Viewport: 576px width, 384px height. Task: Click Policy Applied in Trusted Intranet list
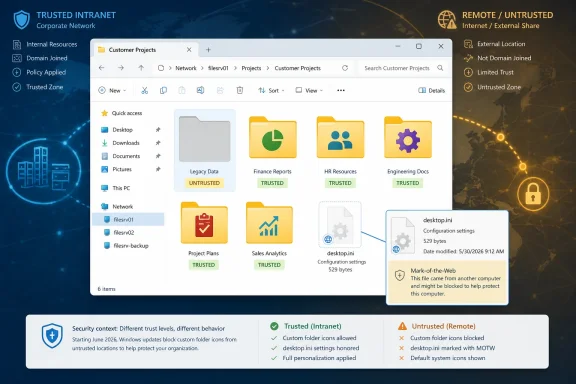pos(46,72)
